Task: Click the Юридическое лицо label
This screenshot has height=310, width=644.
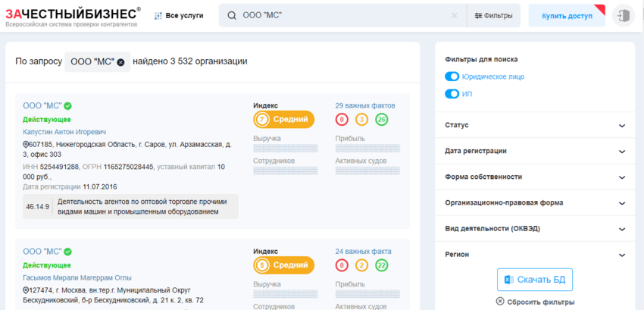Action: pos(493,77)
